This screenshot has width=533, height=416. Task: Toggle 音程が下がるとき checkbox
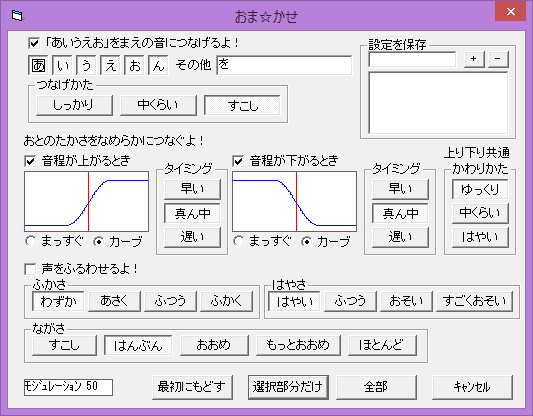click(238, 161)
